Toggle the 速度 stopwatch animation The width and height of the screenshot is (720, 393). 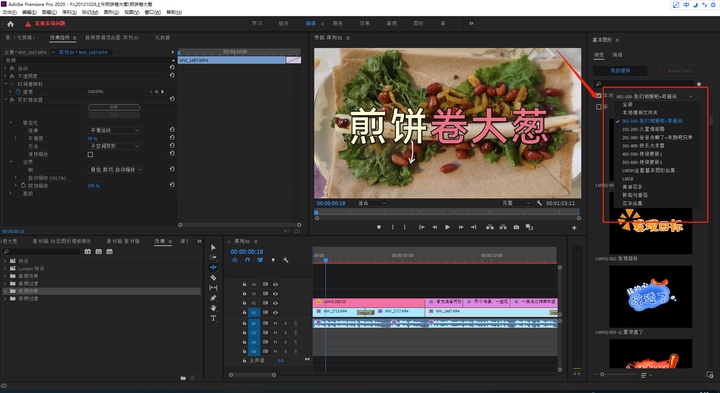(x=18, y=92)
